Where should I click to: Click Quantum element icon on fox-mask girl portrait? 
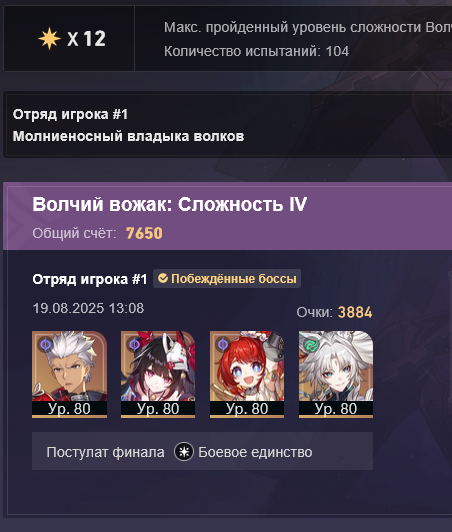[134, 345]
